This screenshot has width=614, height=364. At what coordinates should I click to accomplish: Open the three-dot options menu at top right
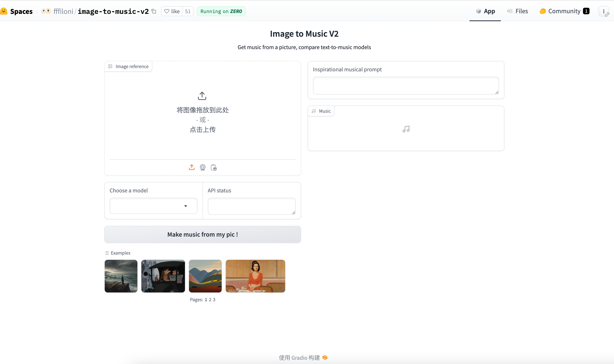tap(604, 11)
